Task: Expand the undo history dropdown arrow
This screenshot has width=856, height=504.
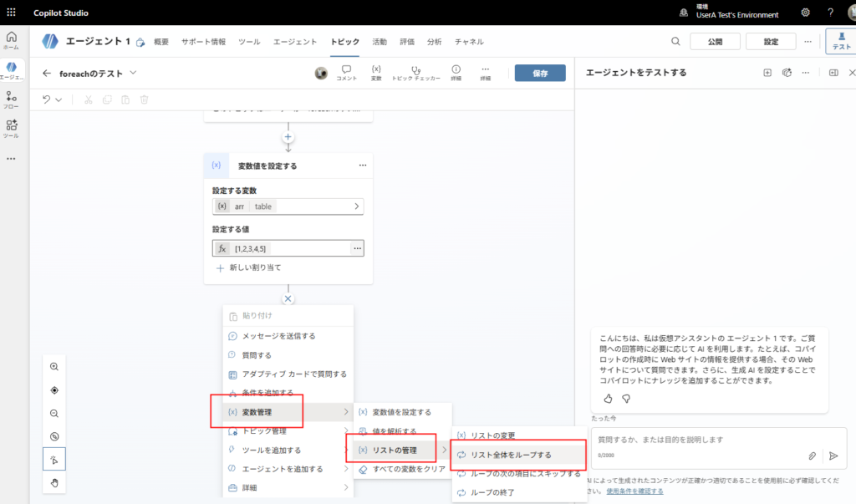Action: (x=59, y=100)
